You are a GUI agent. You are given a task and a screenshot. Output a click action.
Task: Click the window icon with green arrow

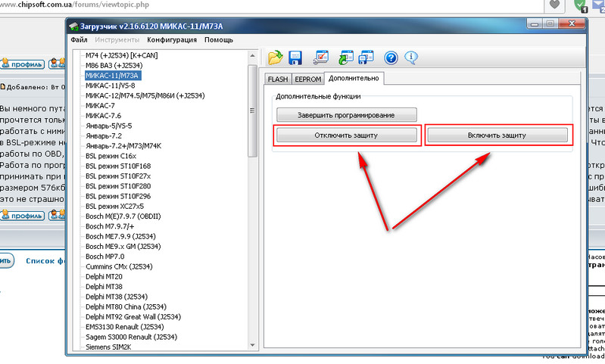(346, 58)
